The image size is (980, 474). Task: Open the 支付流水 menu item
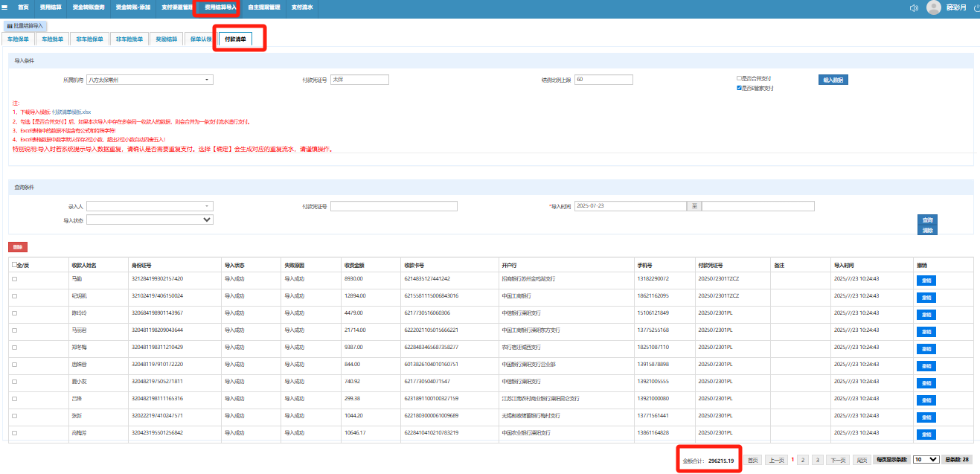coord(302,7)
